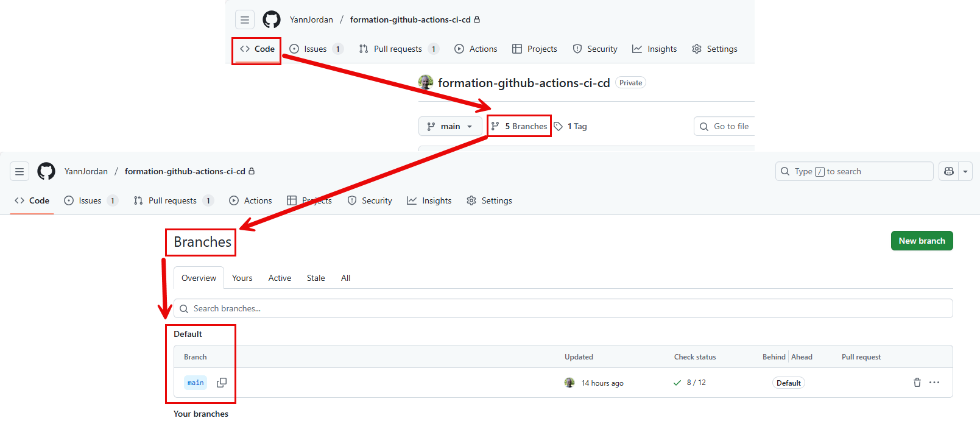The image size is (980, 421).
Task: Click the GitHub logo in the lower screenshot
Action: pyautogui.click(x=46, y=171)
